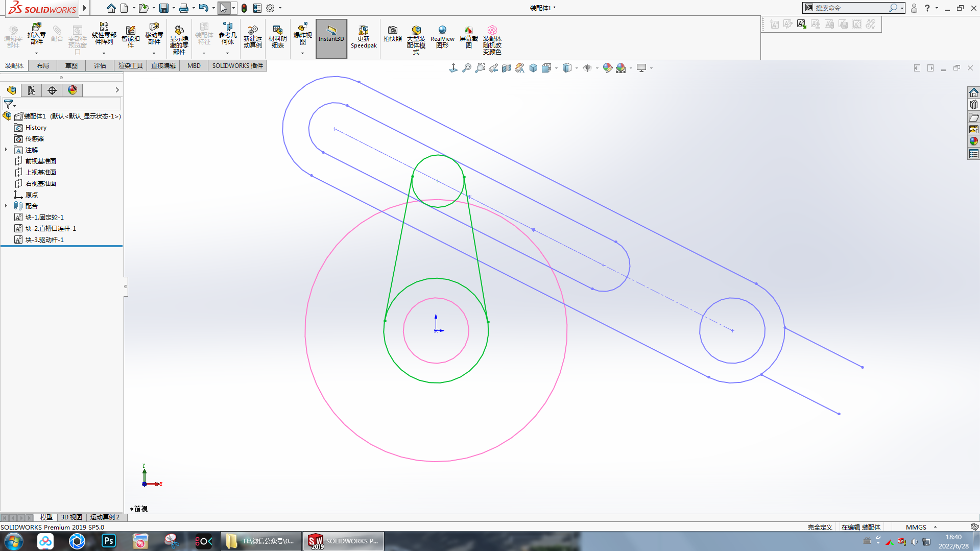Open Reference Geometry dropdown arrow
Viewport: 980px width, 551px height.
(x=228, y=53)
